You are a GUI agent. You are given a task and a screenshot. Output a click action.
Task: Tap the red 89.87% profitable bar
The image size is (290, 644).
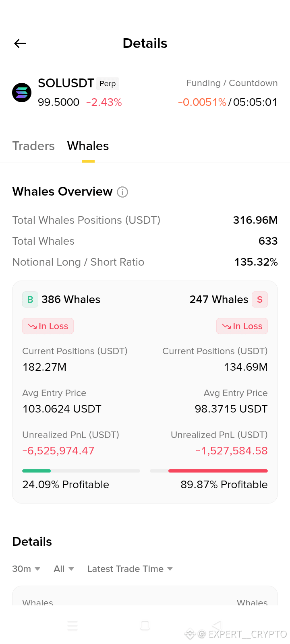tap(218, 471)
